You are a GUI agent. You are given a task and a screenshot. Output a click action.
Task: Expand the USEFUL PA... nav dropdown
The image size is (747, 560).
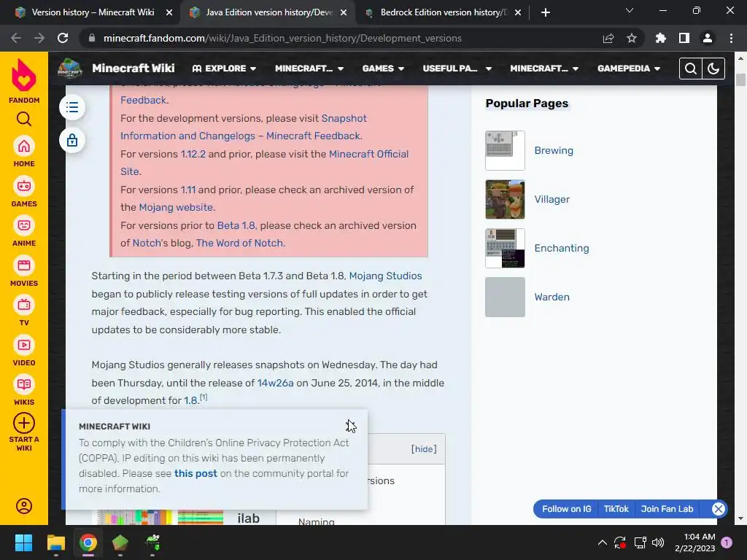tap(457, 69)
